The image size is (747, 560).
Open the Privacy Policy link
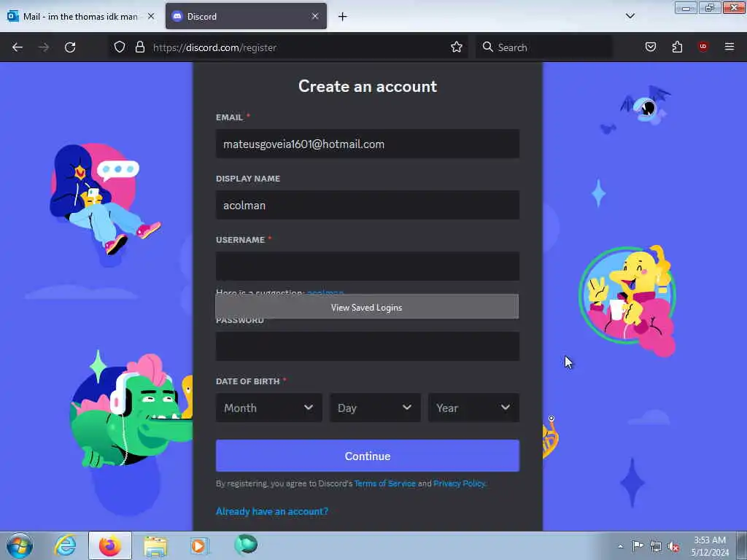460,483
